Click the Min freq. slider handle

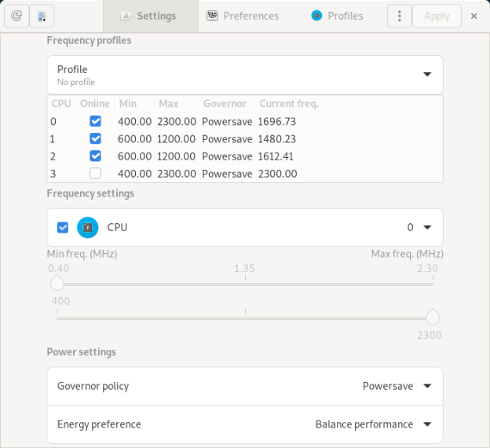point(57,284)
